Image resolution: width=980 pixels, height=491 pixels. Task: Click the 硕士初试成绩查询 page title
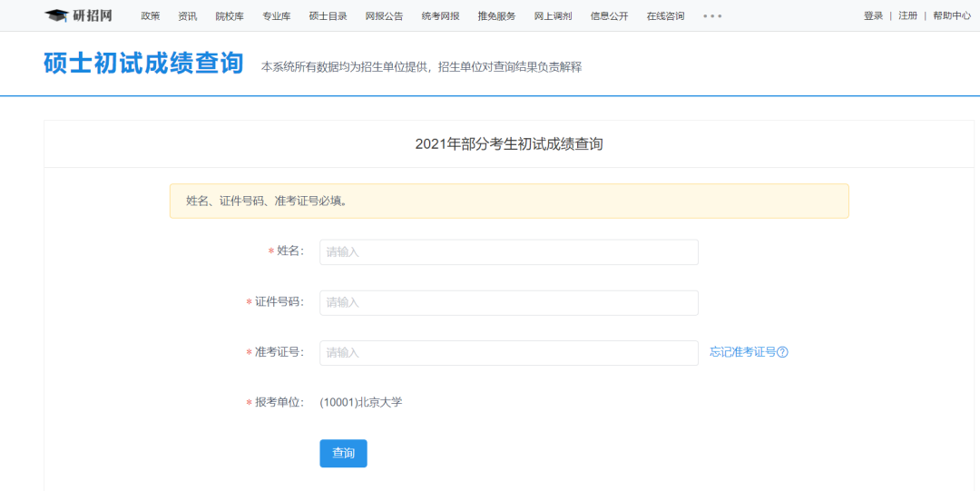(x=143, y=64)
